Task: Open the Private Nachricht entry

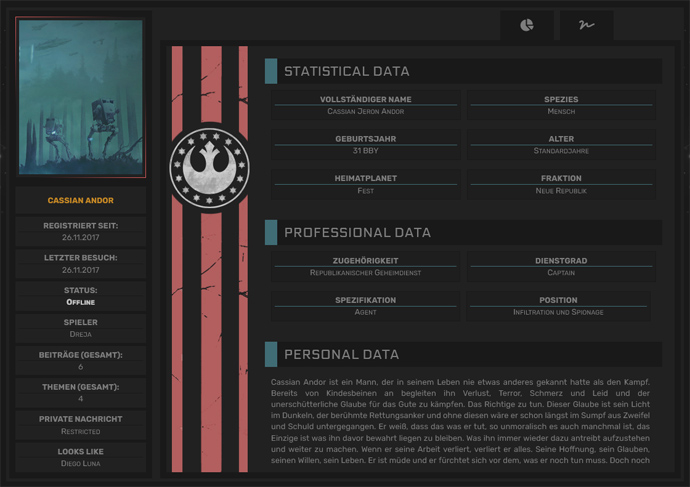Action: click(x=81, y=425)
